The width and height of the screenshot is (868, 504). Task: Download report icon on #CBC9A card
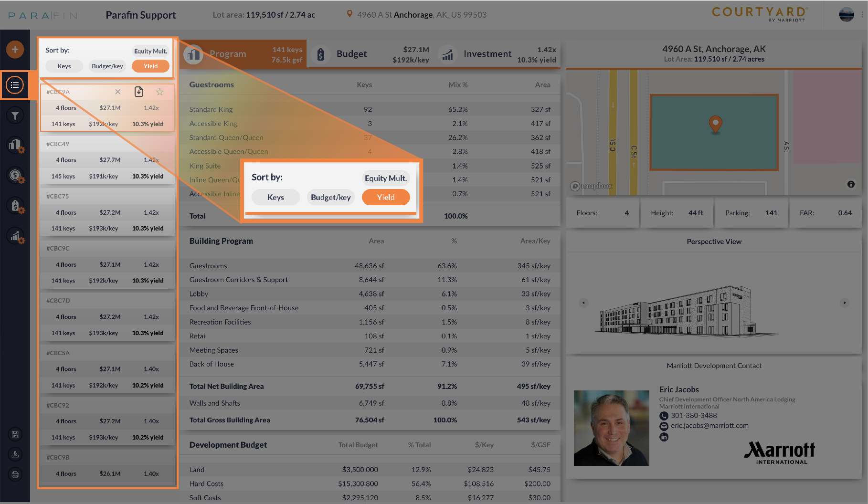139,92
